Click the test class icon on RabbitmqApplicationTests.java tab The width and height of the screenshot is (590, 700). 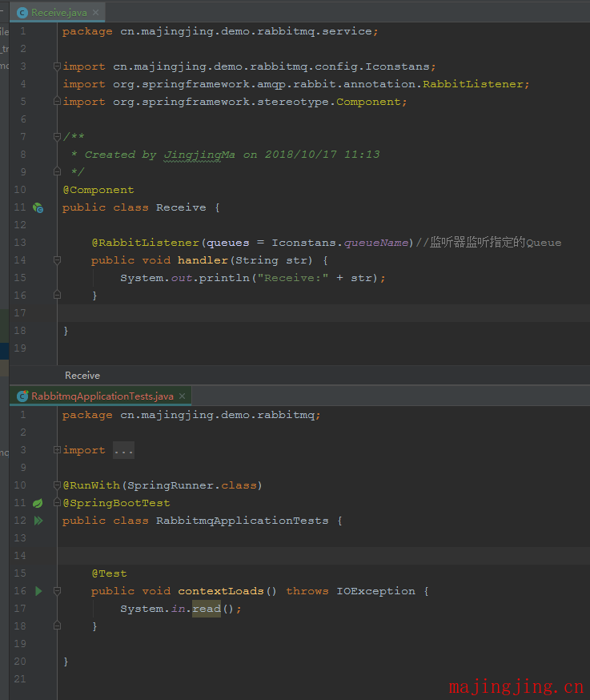[x=22, y=396]
